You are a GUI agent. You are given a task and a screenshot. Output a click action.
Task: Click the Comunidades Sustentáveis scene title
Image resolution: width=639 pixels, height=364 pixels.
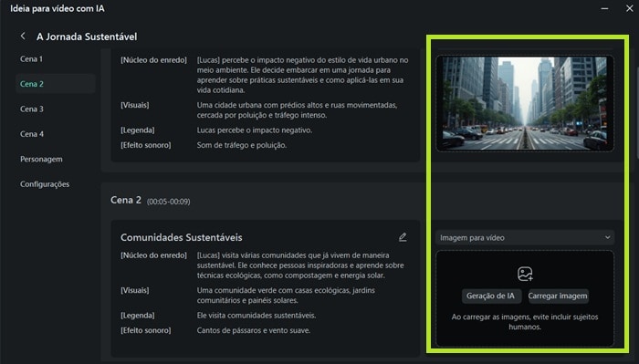tap(182, 237)
